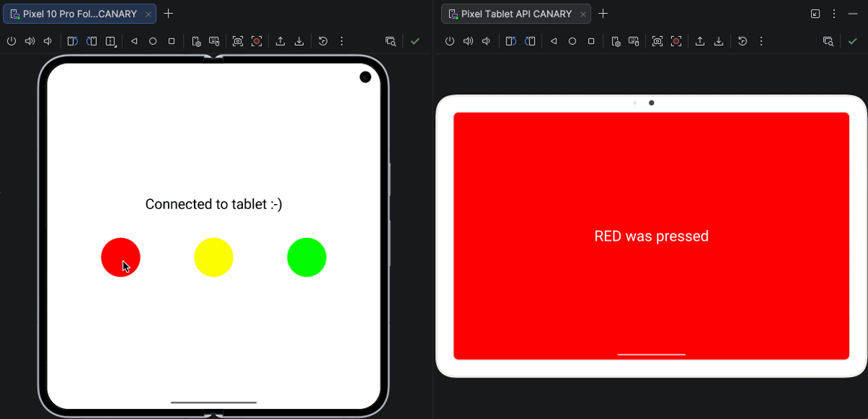The image size is (868, 419).
Task: Tap the green circle on the Fold screen
Action: [307, 257]
